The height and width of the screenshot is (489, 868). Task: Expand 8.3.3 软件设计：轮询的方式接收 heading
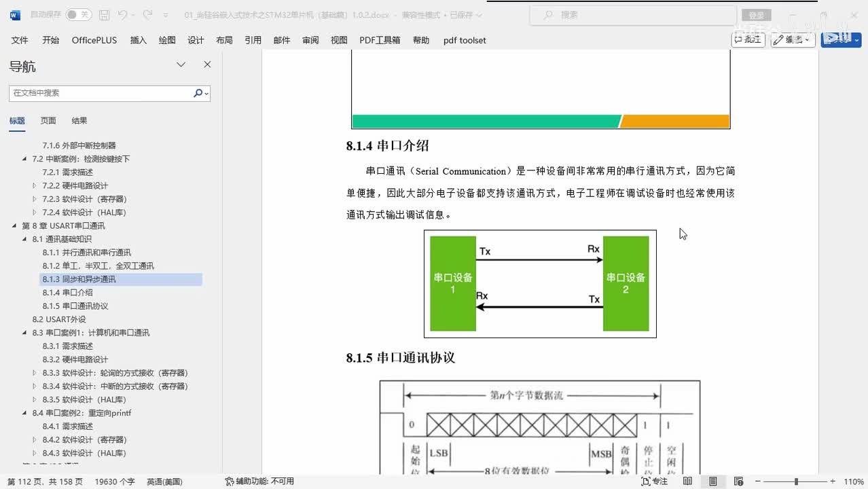35,373
